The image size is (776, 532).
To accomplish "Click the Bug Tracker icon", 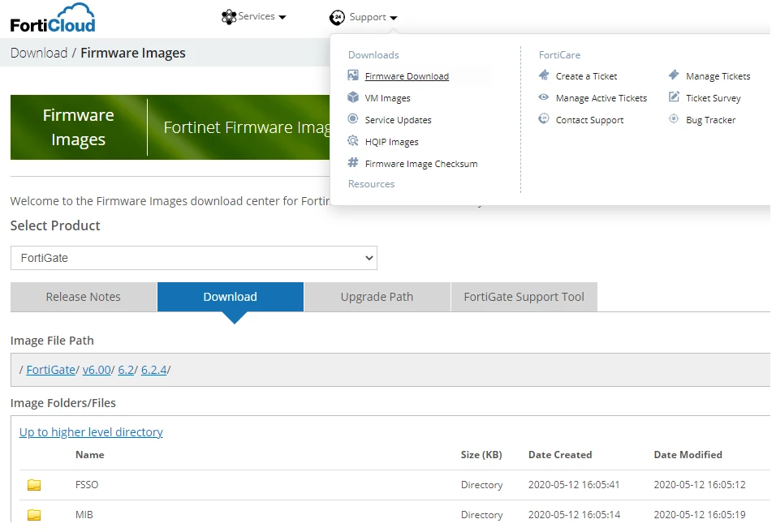I will coord(674,118).
